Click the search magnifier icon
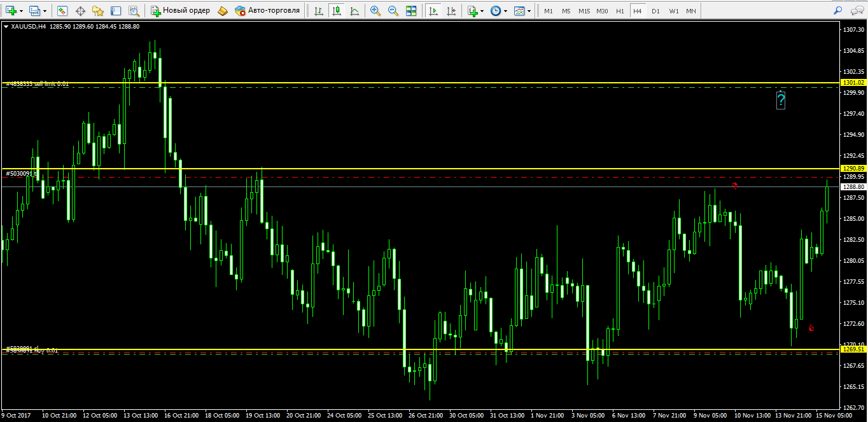Viewport: 868px width, 422px height. click(838, 11)
